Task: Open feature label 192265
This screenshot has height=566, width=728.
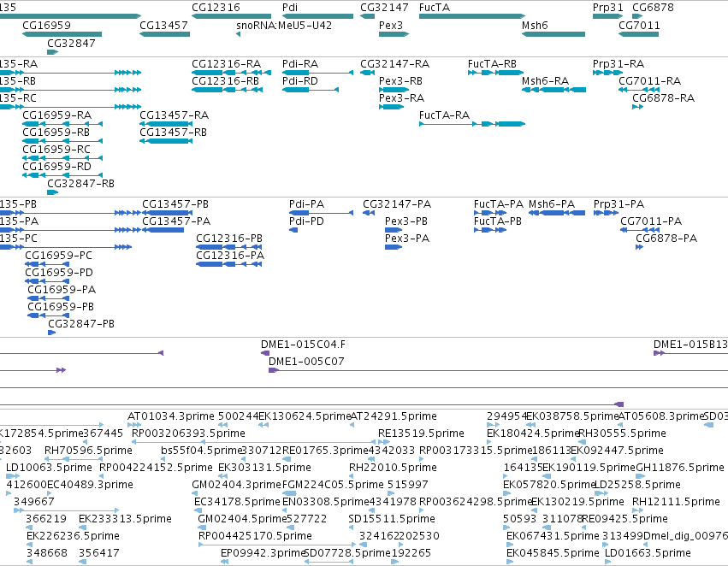Action: pyautogui.click(x=411, y=553)
